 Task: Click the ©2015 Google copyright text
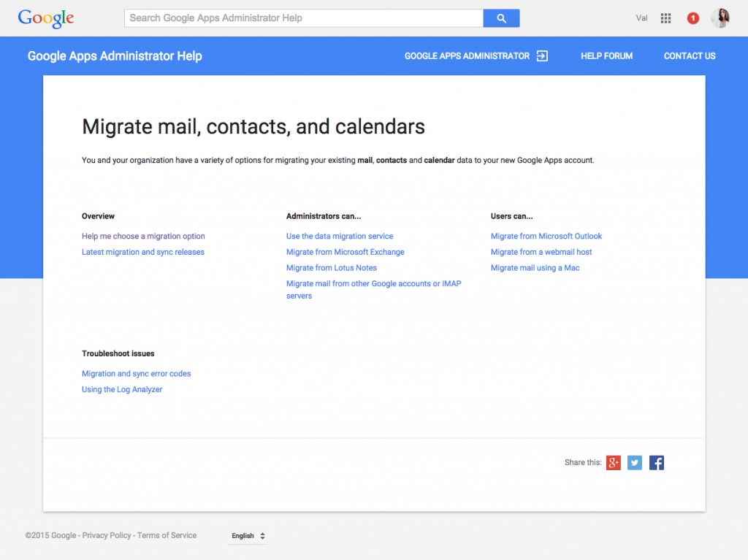point(50,535)
